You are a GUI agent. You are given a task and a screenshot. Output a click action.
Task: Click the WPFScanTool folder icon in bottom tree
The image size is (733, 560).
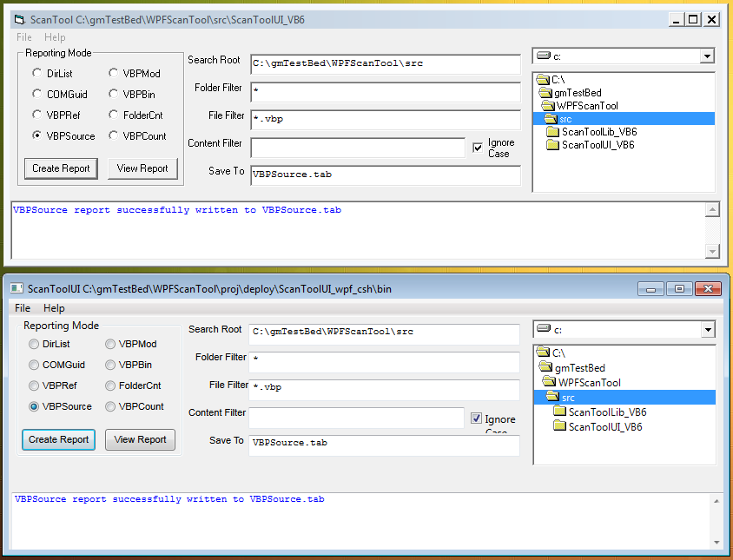pyautogui.click(x=549, y=382)
